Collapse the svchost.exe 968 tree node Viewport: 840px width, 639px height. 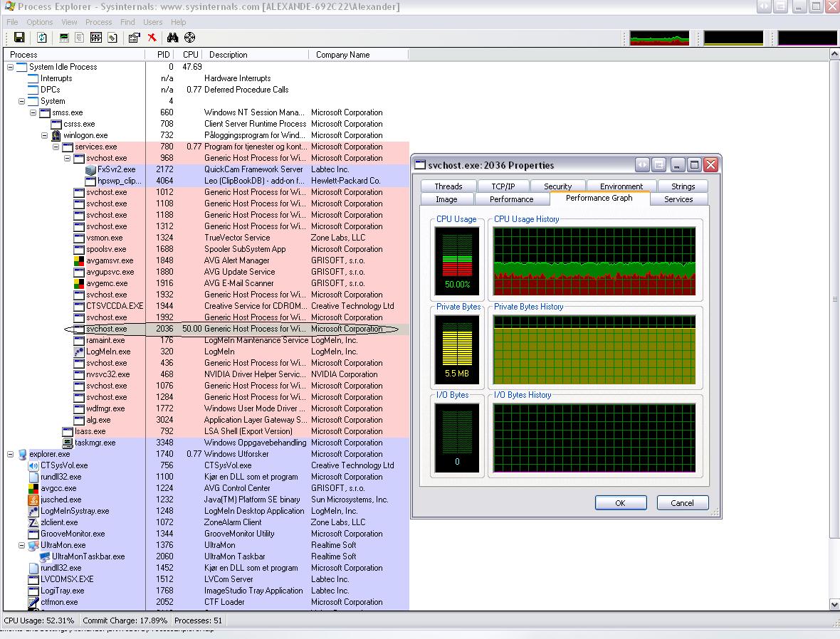(67, 158)
